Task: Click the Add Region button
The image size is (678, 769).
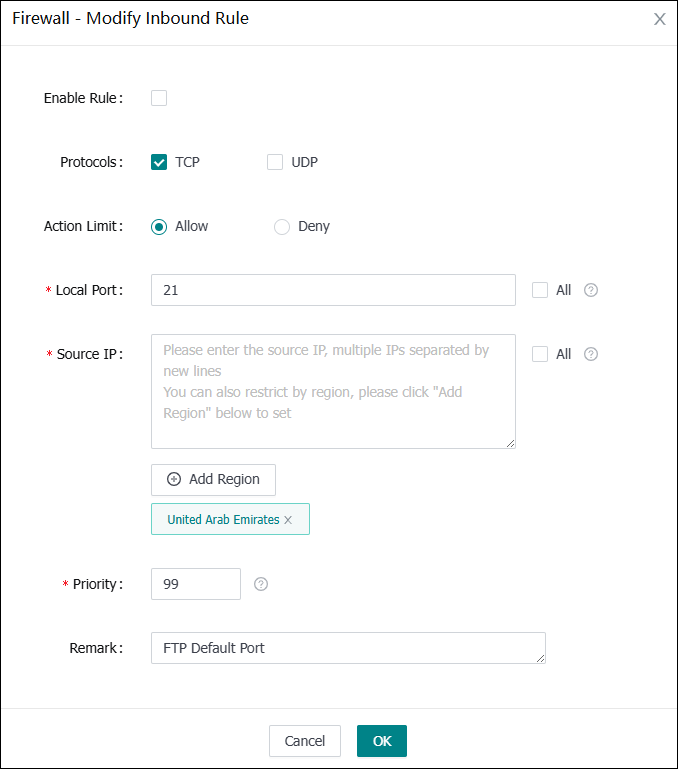Action: click(213, 479)
